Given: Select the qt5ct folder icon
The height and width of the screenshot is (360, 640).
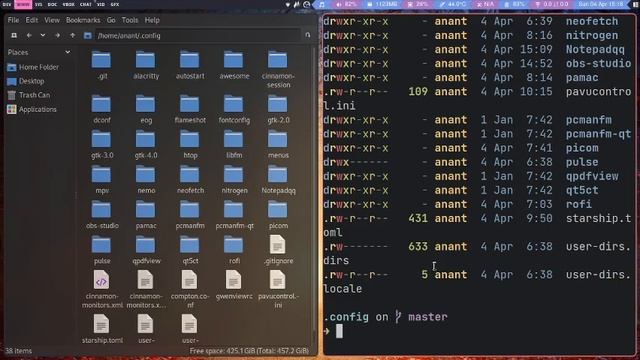Looking at the screenshot, I should click(x=190, y=245).
